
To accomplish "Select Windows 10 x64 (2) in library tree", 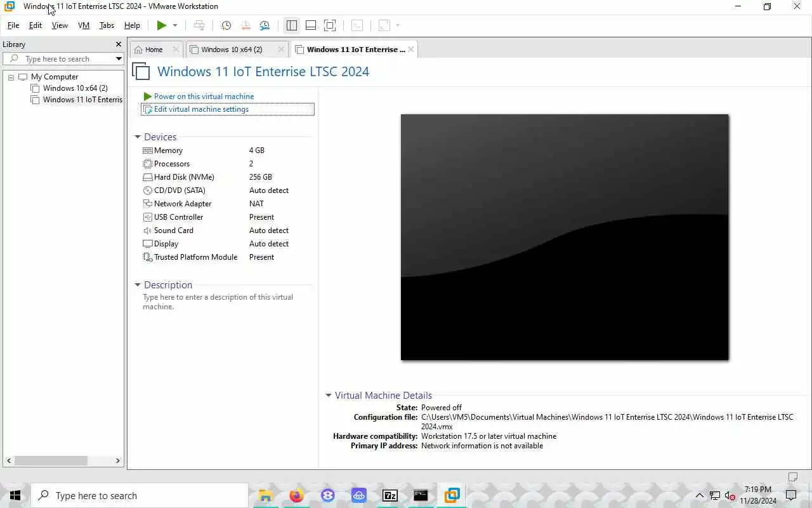I will coord(75,88).
